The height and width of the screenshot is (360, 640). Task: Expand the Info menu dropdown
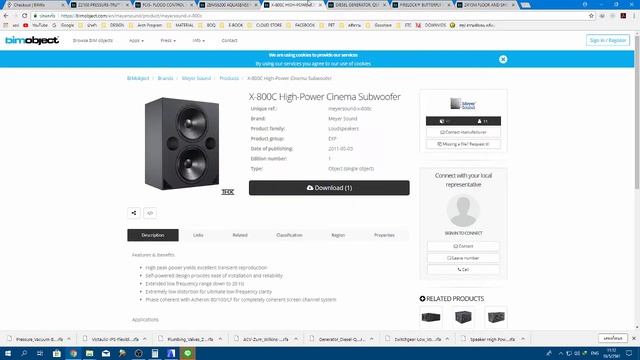pyautogui.click(x=198, y=40)
